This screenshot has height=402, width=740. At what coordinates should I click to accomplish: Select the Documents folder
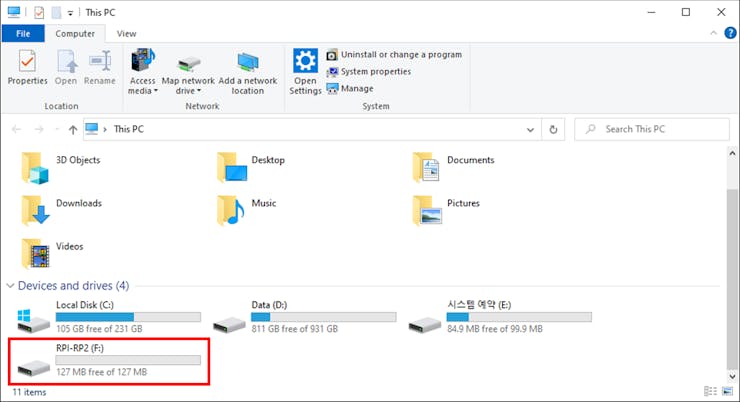[x=453, y=168]
